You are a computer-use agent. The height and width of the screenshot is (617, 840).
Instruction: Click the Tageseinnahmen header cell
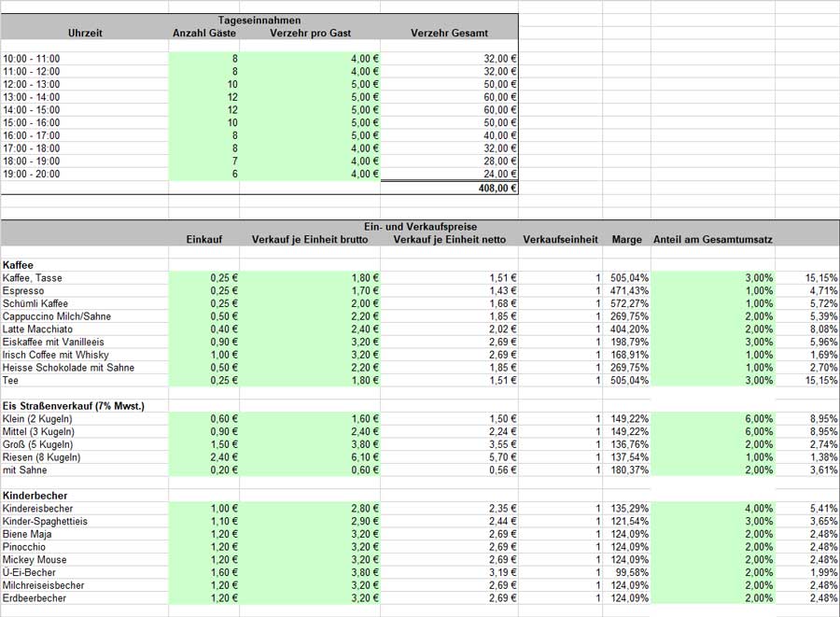click(259, 20)
